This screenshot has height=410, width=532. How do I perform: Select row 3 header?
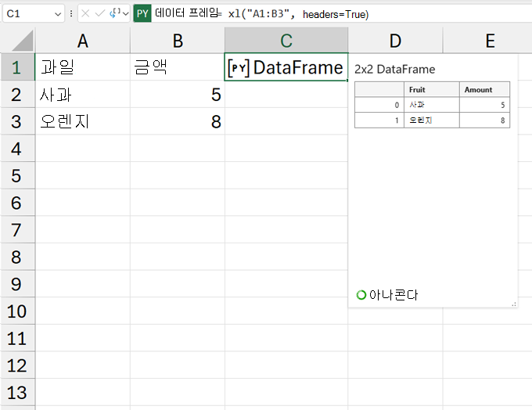(17, 121)
